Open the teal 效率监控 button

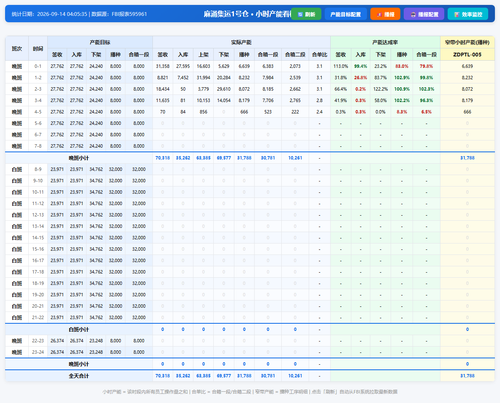point(468,14)
